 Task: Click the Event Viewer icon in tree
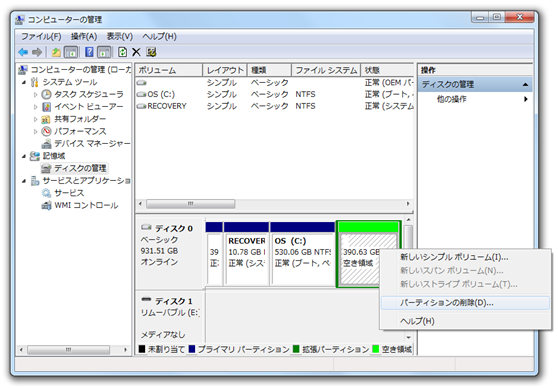tap(46, 106)
